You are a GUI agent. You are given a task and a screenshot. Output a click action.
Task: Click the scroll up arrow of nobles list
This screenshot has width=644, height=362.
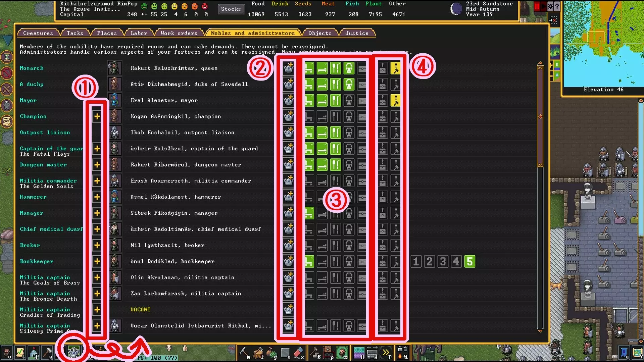coord(540,63)
